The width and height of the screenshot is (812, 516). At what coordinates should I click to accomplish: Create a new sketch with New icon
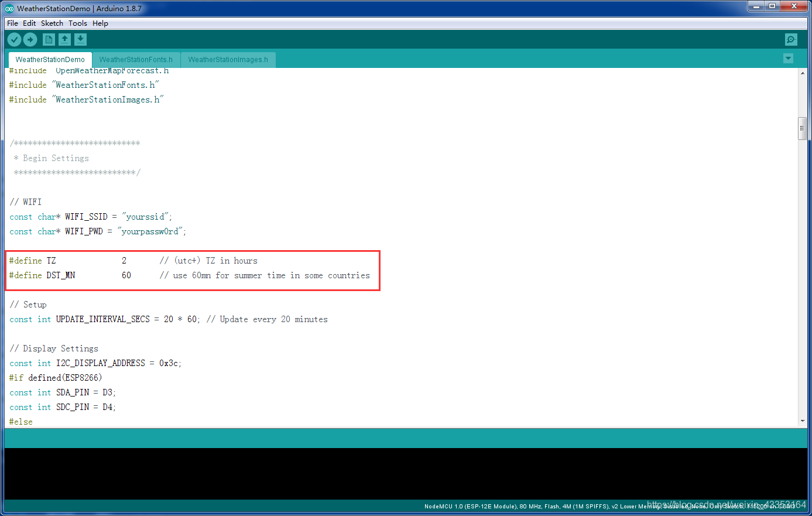[x=49, y=39]
